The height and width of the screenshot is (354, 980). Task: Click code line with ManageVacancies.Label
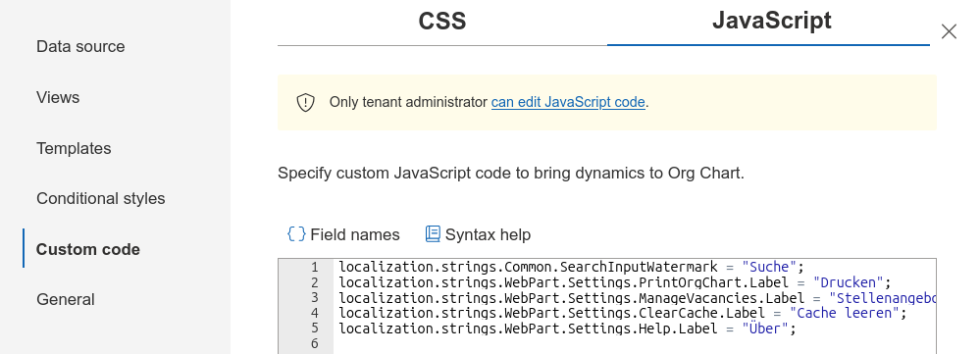coord(638,298)
